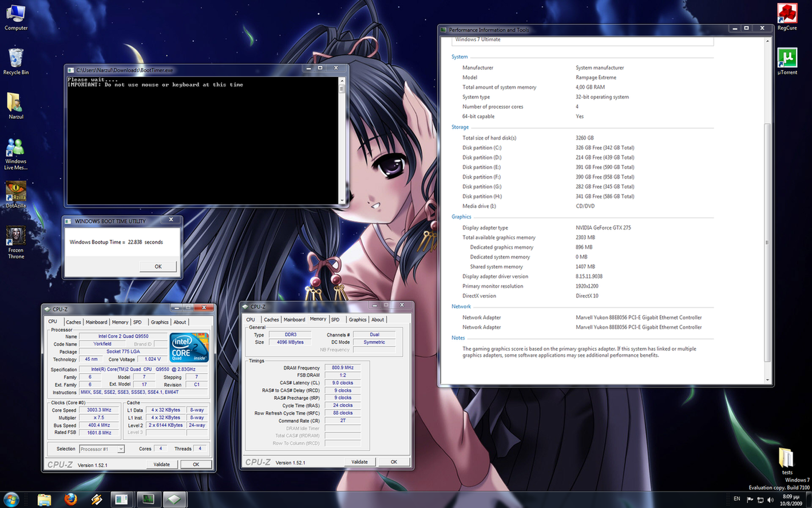
Task: Open the Recycle Bin icon
Action: click(16, 61)
